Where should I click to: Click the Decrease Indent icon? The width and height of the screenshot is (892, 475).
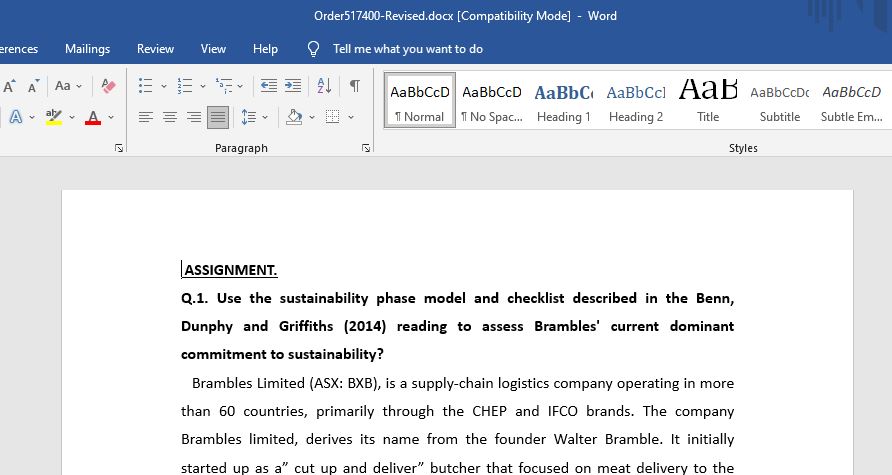[x=269, y=86]
